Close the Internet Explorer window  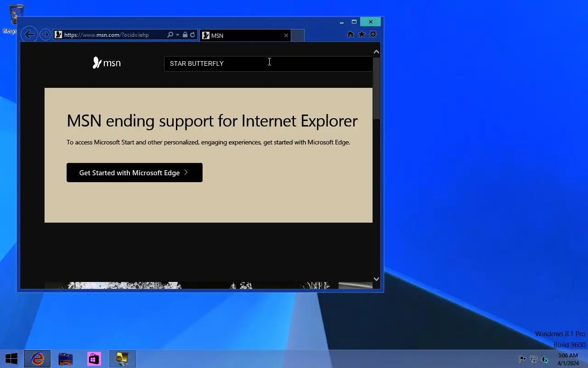click(x=371, y=22)
